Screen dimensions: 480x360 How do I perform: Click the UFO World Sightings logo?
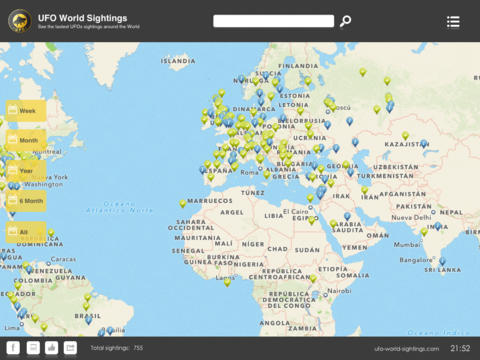(x=20, y=21)
